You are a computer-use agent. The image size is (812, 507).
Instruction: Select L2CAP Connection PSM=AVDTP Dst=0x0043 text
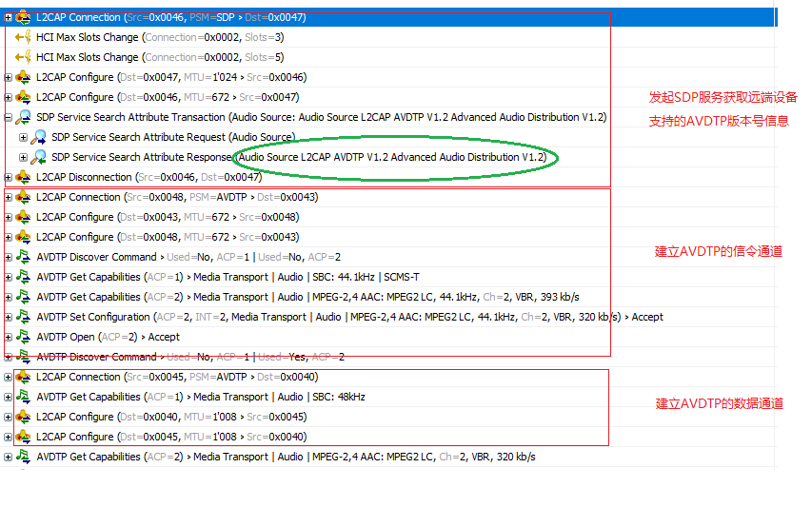coord(177,197)
